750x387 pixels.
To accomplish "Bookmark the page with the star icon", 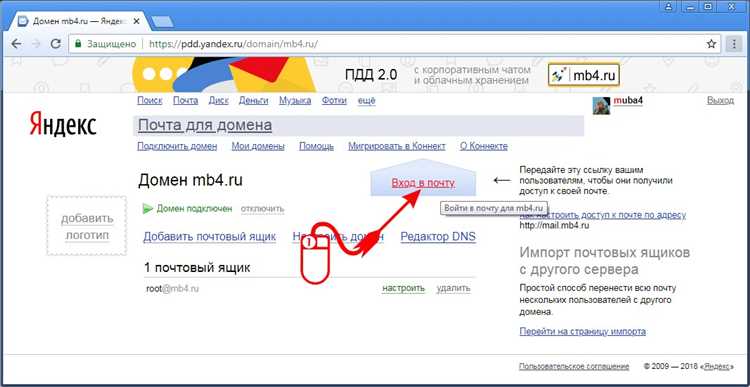I will (x=711, y=44).
